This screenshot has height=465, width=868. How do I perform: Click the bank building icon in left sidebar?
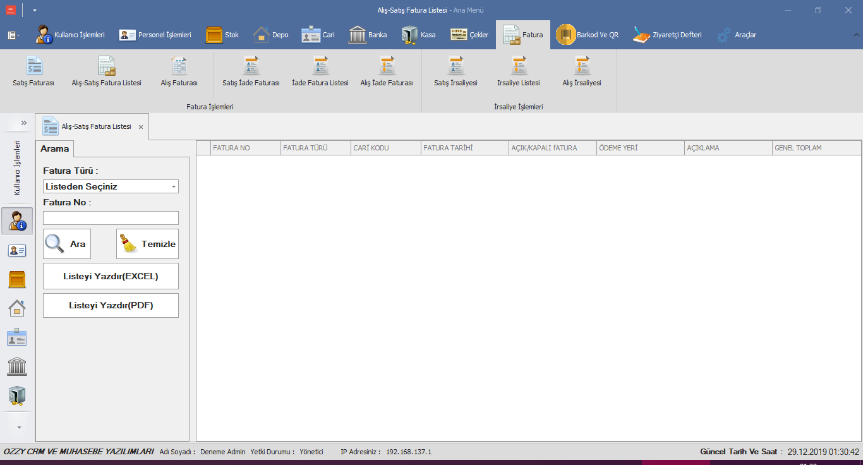pyautogui.click(x=17, y=366)
